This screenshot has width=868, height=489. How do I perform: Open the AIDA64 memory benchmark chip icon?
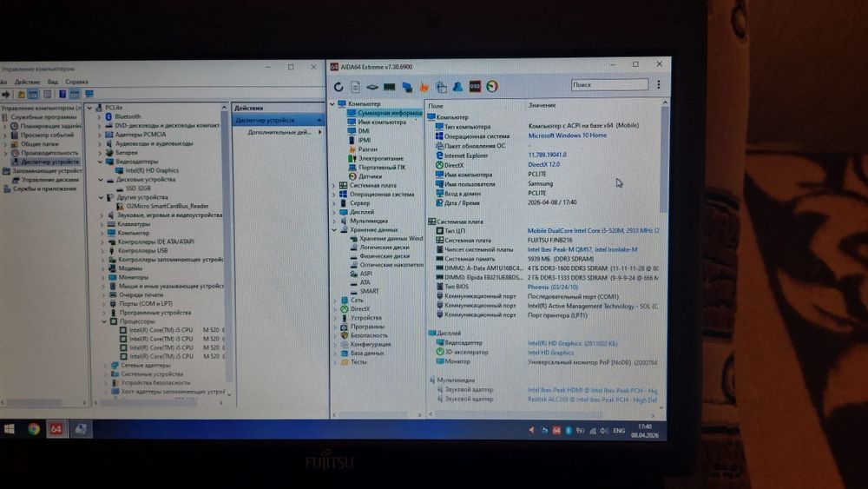(x=390, y=87)
